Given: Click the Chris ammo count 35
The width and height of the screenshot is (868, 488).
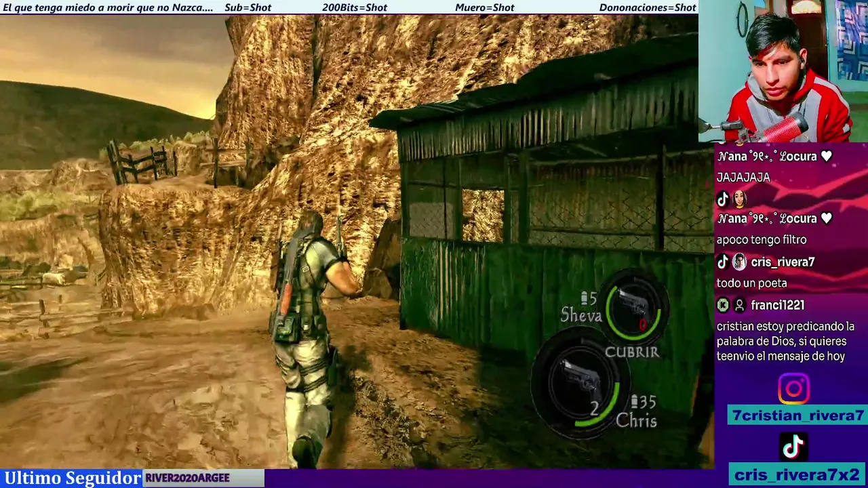Looking at the screenshot, I should point(648,403).
